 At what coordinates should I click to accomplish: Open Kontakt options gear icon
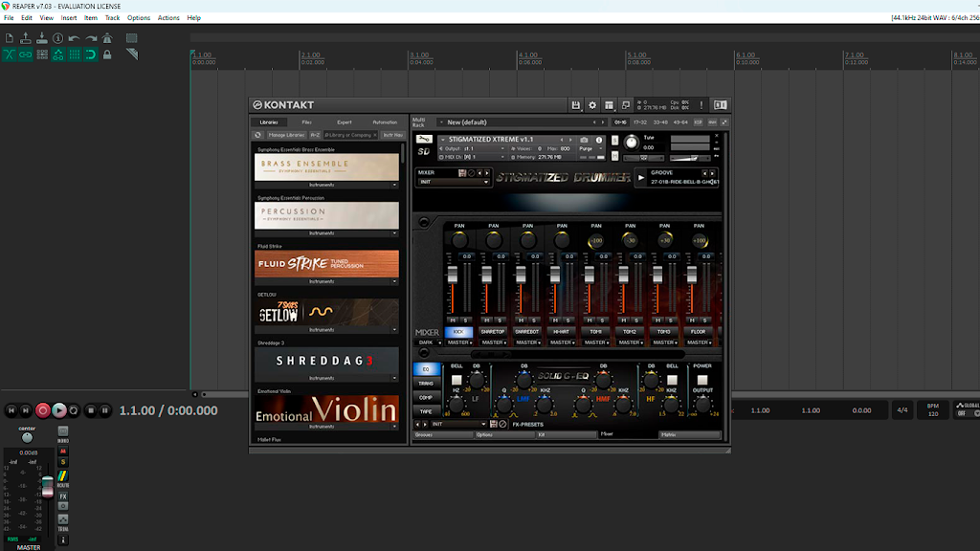[592, 105]
